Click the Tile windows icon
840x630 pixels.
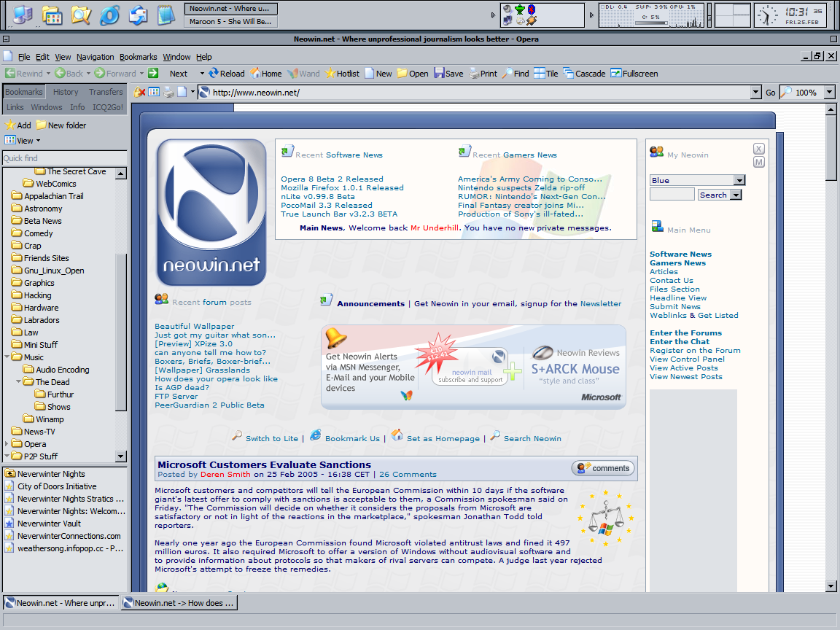540,73
